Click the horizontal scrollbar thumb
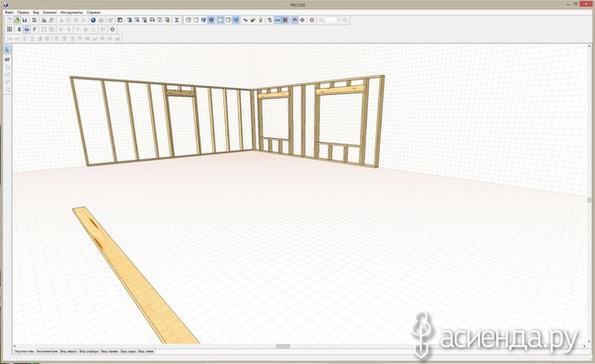Viewport: 595px width, 364px height. pyautogui.click(x=283, y=347)
